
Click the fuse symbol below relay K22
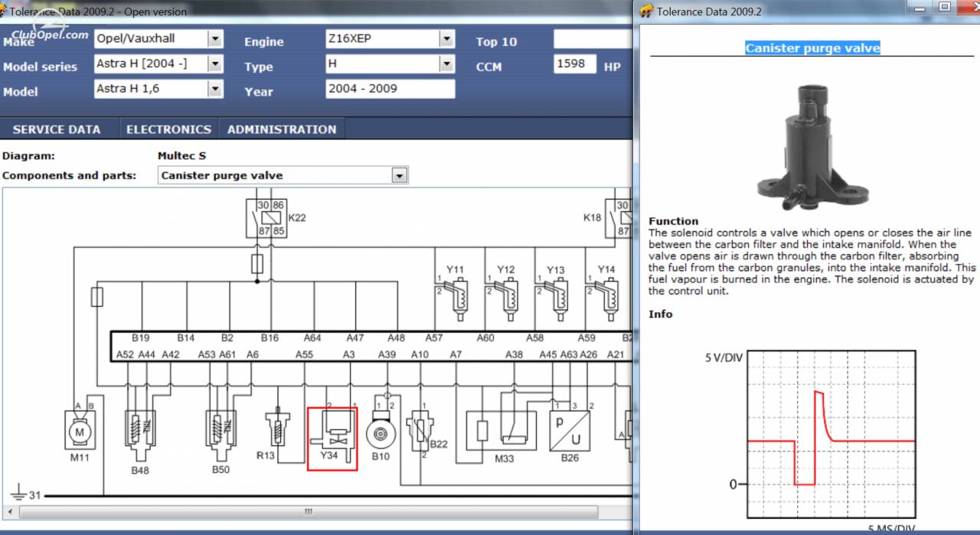[257, 265]
